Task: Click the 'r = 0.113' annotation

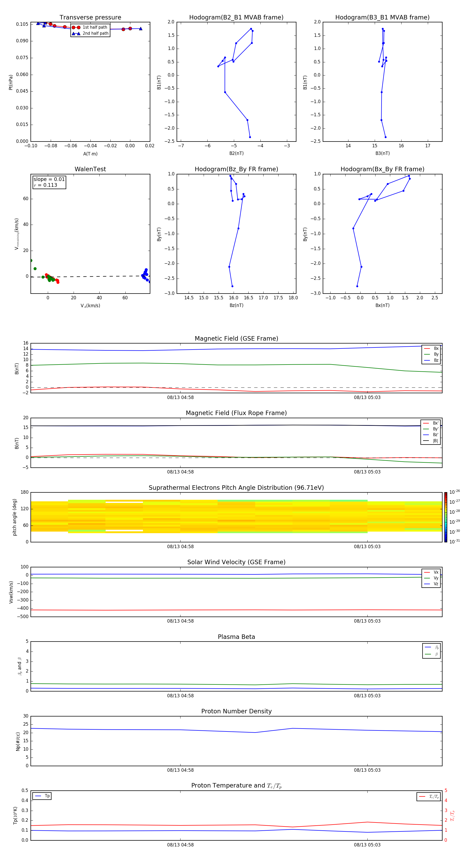Action: pyautogui.click(x=45, y=185)
